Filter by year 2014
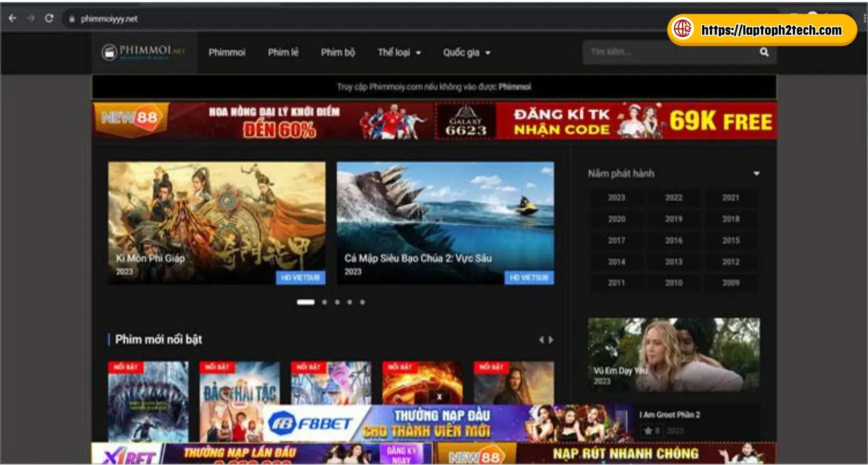Screen dimensions: 868x465 (x=617, y=262)
